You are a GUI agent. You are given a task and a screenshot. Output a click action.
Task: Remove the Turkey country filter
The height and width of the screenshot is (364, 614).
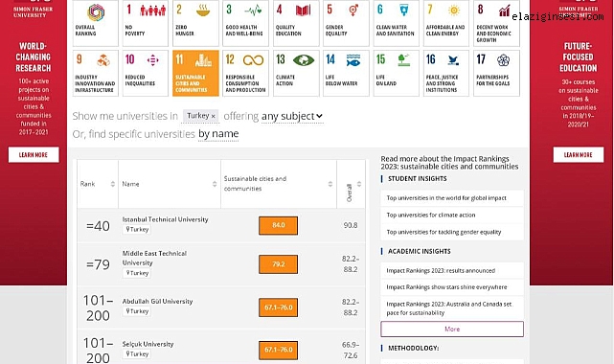coord(213,116)
